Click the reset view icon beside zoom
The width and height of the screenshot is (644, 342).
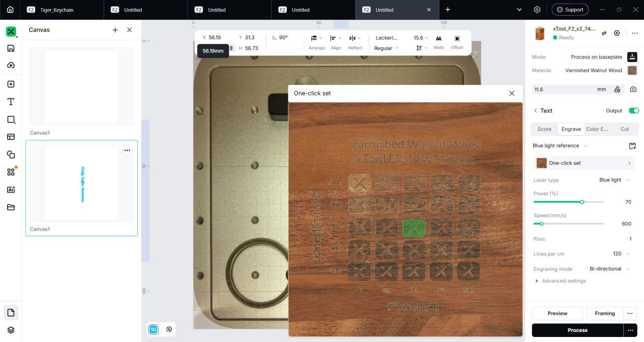click(169, 329)
